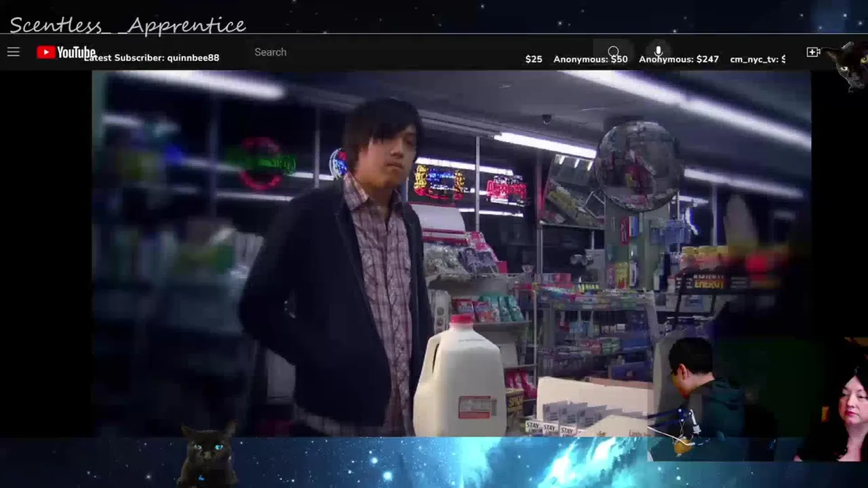This screenshot has width=868, height=488.
Task: Click the 'Anonymous: $50' donation text
Action: pos(590,59)
